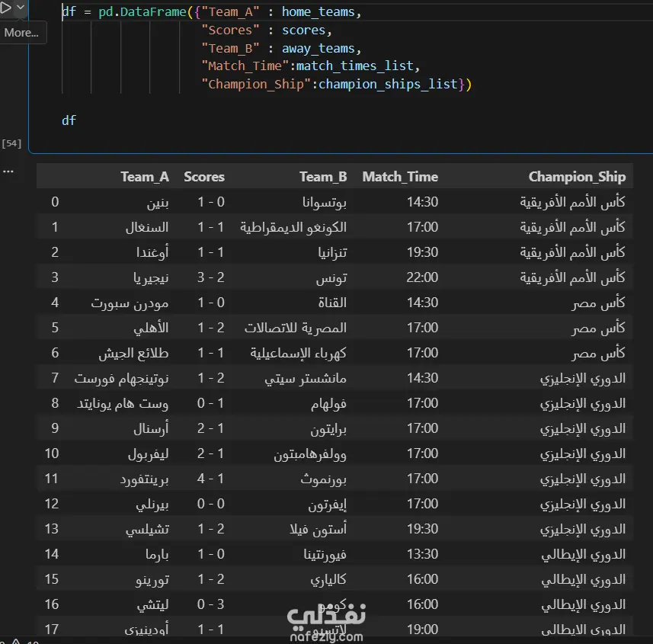Viewport: 653px width, 644px height.
Task: Select score 4 - 1 in row 11
Action: tap(211, 478)
